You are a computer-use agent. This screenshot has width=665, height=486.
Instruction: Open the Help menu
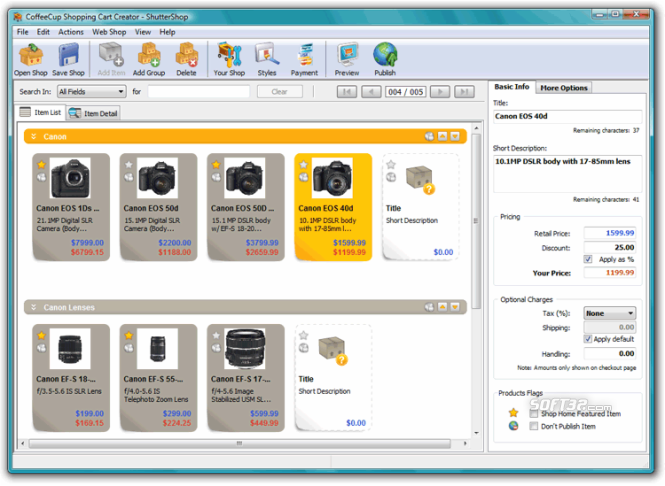pyautogui.click(x=167, y=32)
